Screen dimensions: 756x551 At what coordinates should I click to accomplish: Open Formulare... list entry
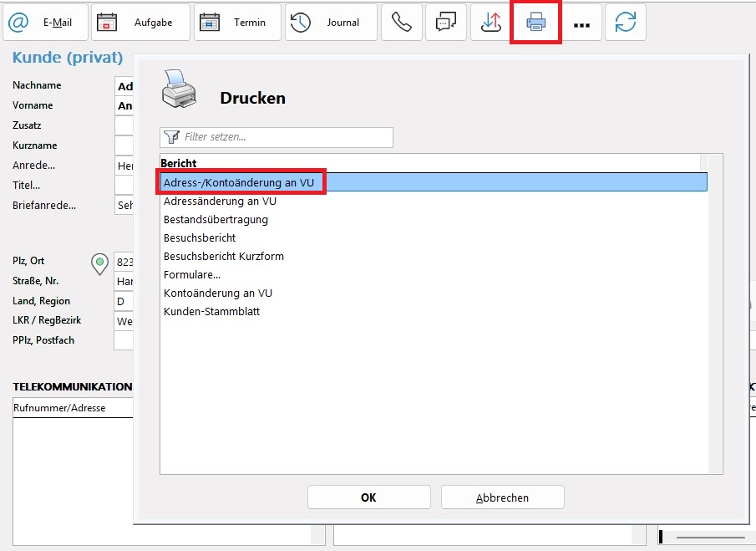(192, 275)
